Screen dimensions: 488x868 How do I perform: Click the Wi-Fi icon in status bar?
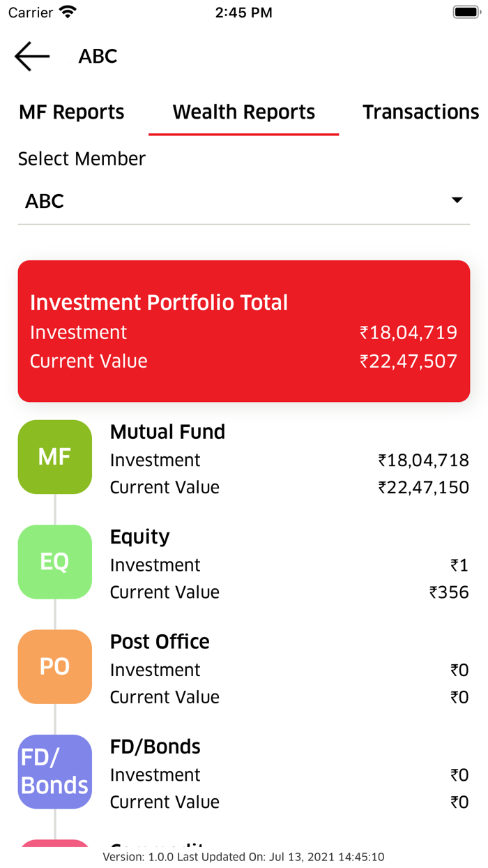(x=66, y=10)
